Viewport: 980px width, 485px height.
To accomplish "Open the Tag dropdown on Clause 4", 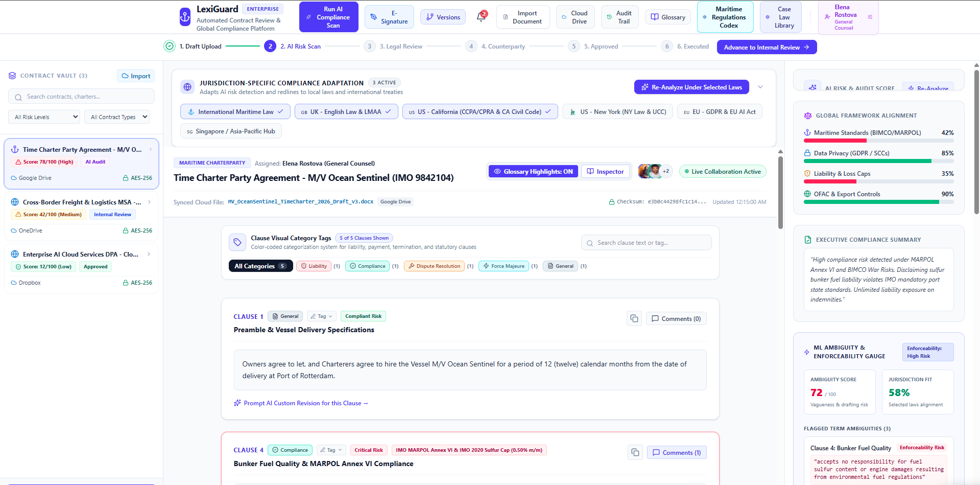I will 331,450.
